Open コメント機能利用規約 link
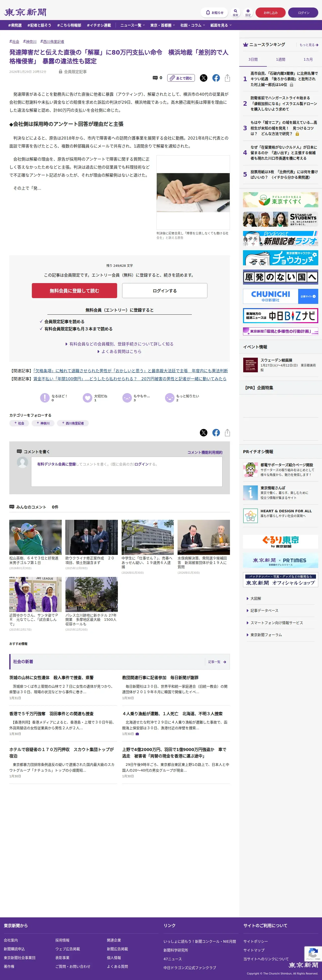The height and width of the screenshot is (980, 322). click(x=205, y=452)
